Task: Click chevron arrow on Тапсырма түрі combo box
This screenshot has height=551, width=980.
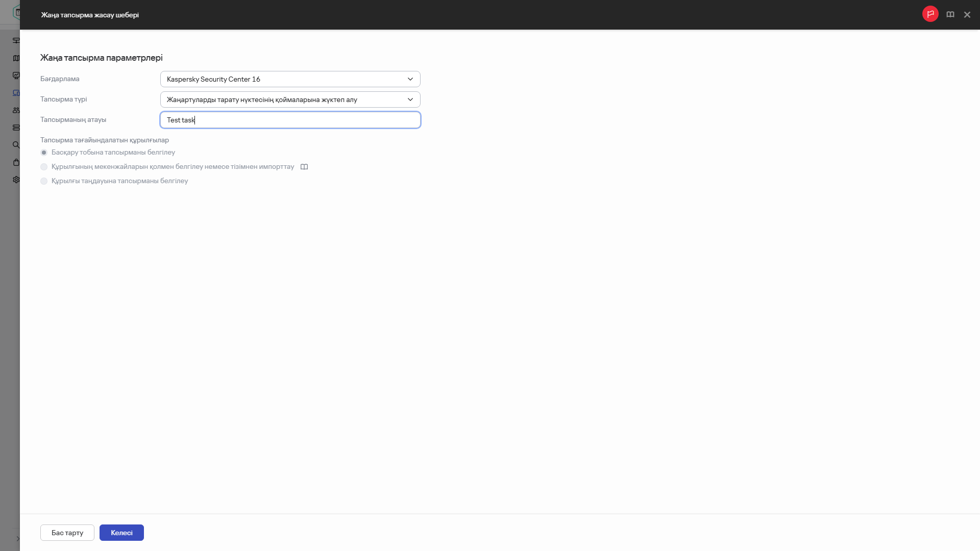Action: pos(410,99)
